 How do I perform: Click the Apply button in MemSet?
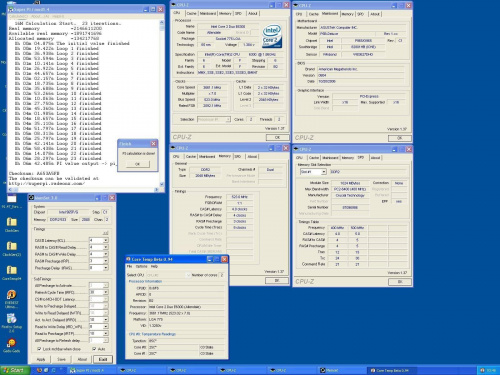41,359
